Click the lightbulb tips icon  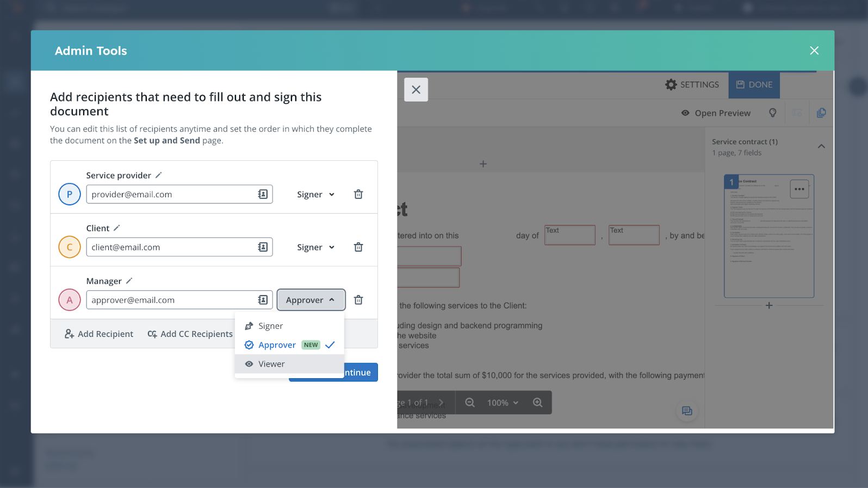pos(773,112)
